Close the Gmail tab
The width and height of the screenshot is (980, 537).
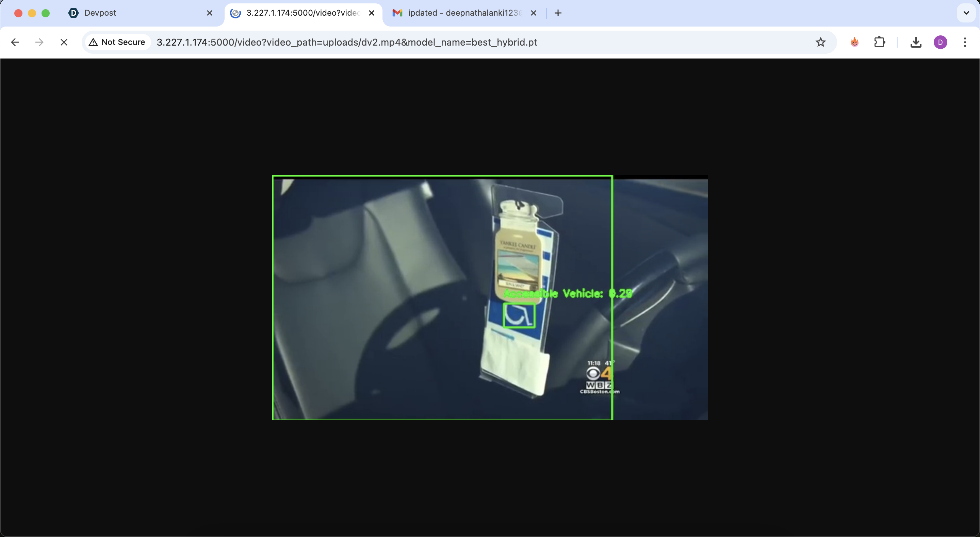point(533,13)
